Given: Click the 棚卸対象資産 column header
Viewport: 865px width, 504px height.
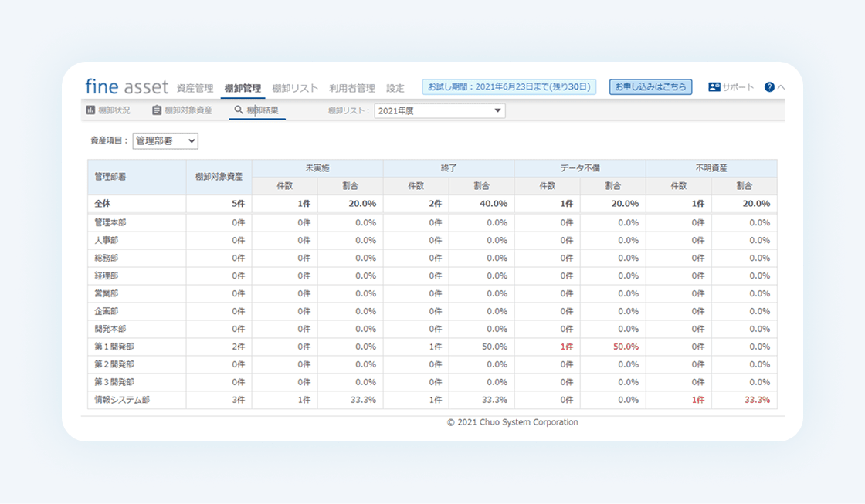Looking at the screenshot, I should click(x=219, y=177).
